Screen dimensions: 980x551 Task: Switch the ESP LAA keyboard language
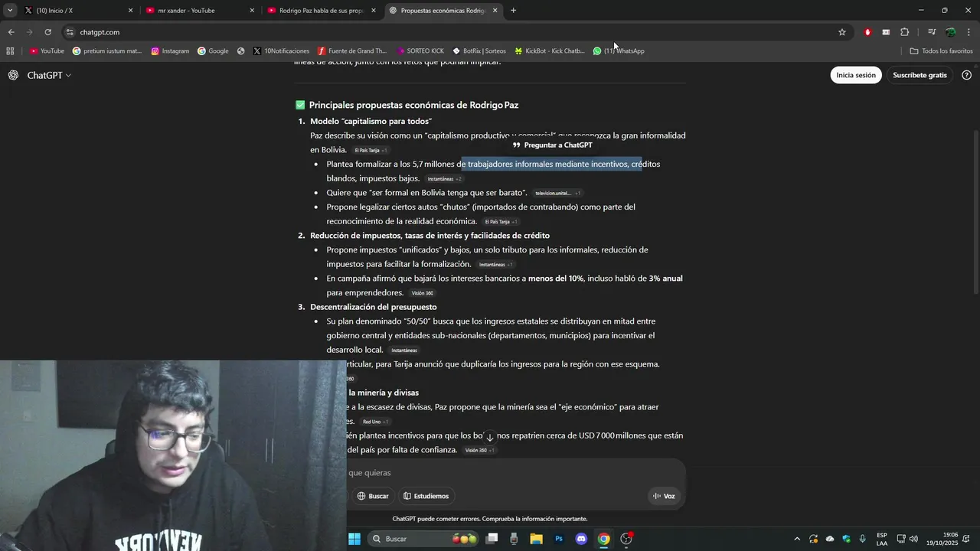click(882, 539)
